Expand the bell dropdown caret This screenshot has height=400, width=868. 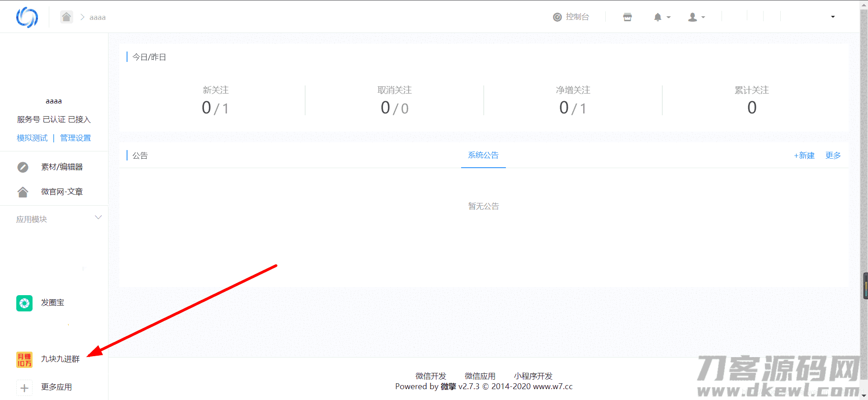(669, 18)
